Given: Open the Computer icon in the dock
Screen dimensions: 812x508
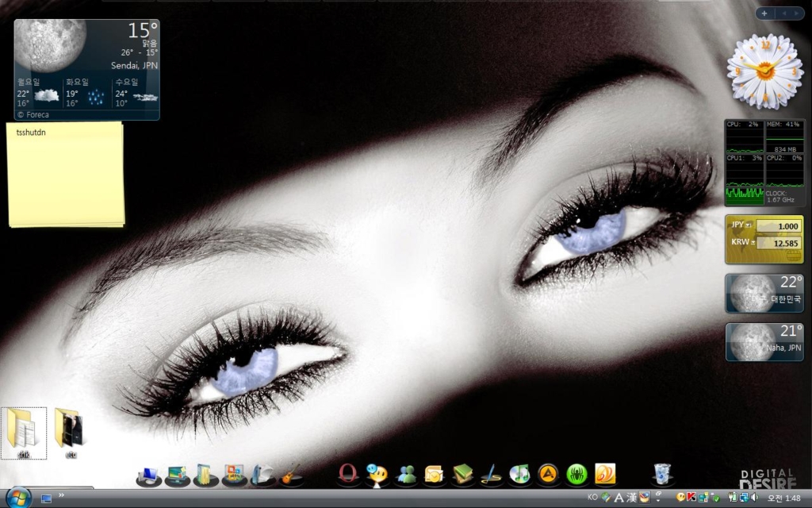Looking at the screenshot, I should coord(149,475).
